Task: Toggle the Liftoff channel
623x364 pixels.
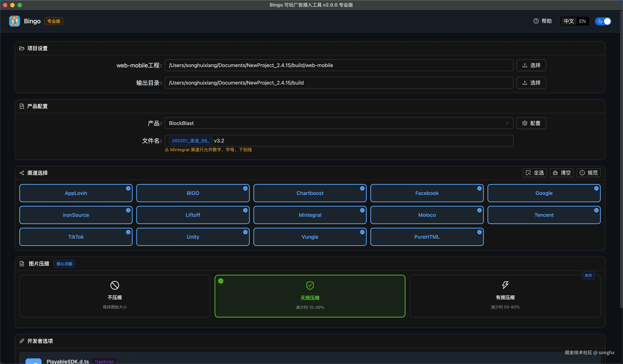Action: click(x=193, y=215)
